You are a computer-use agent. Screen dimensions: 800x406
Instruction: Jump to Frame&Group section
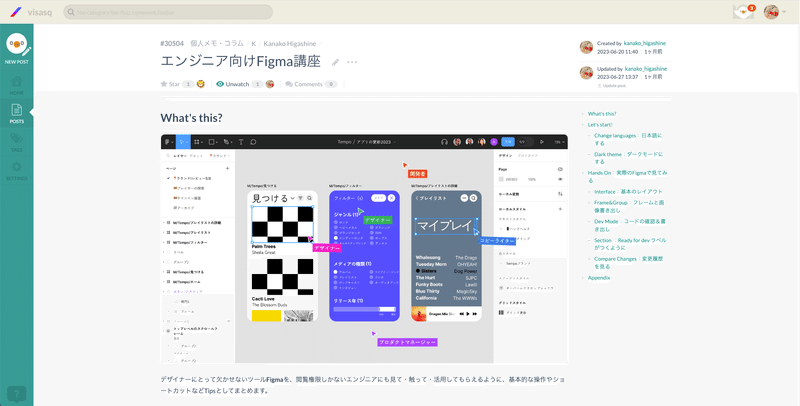[629, 206]
